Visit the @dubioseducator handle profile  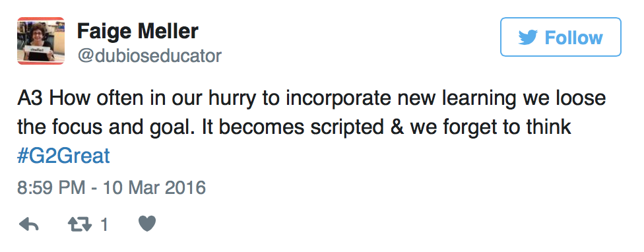pos(150,55)
